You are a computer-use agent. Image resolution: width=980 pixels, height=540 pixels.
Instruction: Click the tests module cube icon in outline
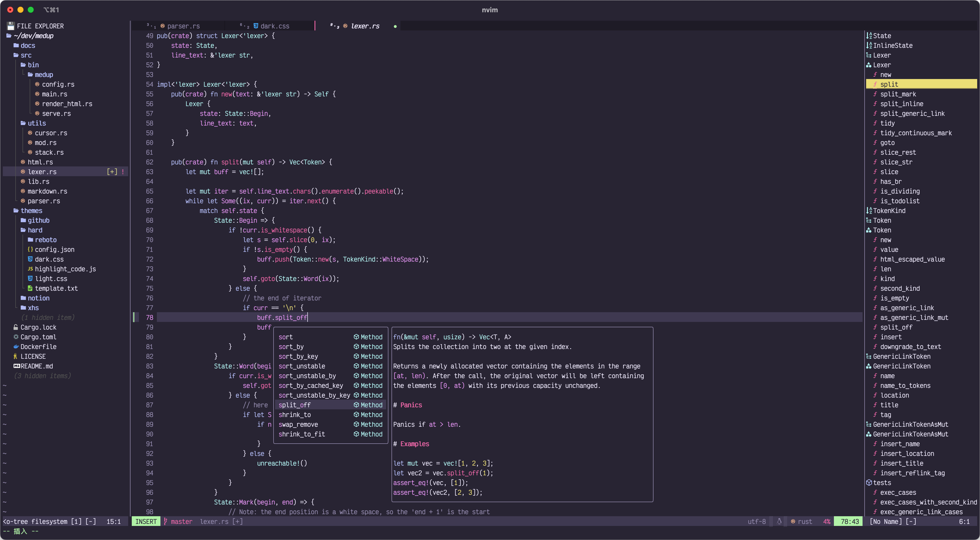tap(868, 482)
